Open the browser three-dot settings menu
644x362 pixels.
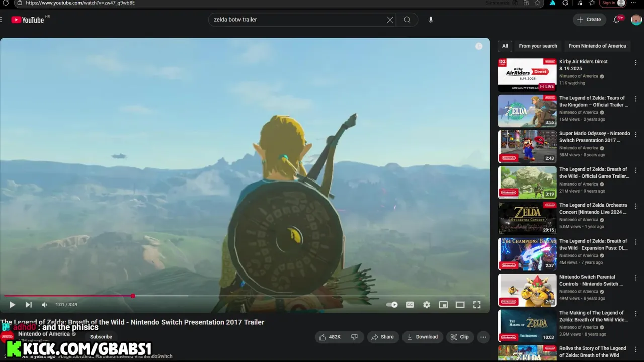(633, 3)
